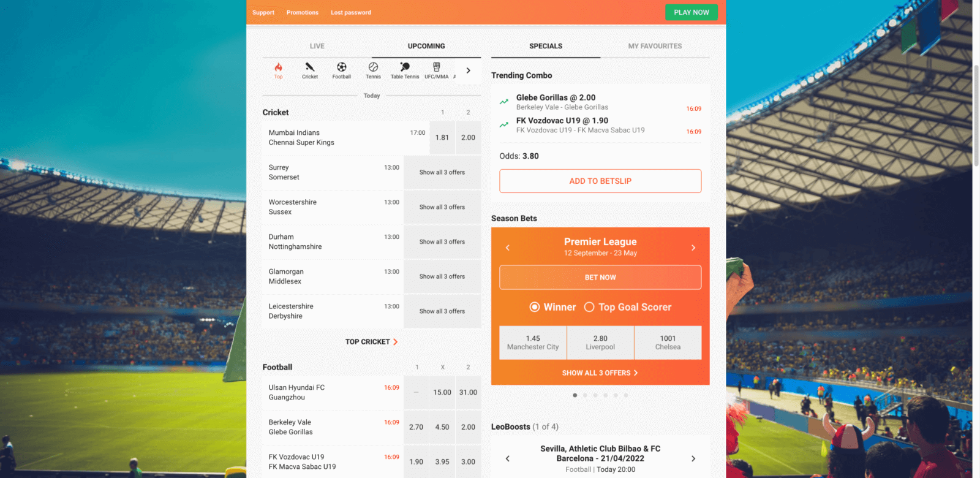This screenshot has width=980, height=478.
Task: Show all 3 offers for Surrey vs Somerset
Action: pyautogui.click(x=442, y=172)
